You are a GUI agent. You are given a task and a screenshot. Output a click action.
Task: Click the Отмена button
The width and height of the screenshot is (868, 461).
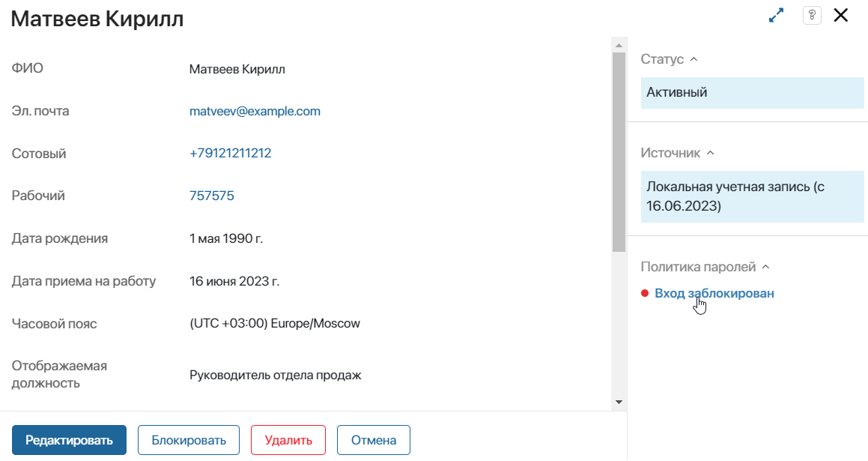click(x=374, y=440)
